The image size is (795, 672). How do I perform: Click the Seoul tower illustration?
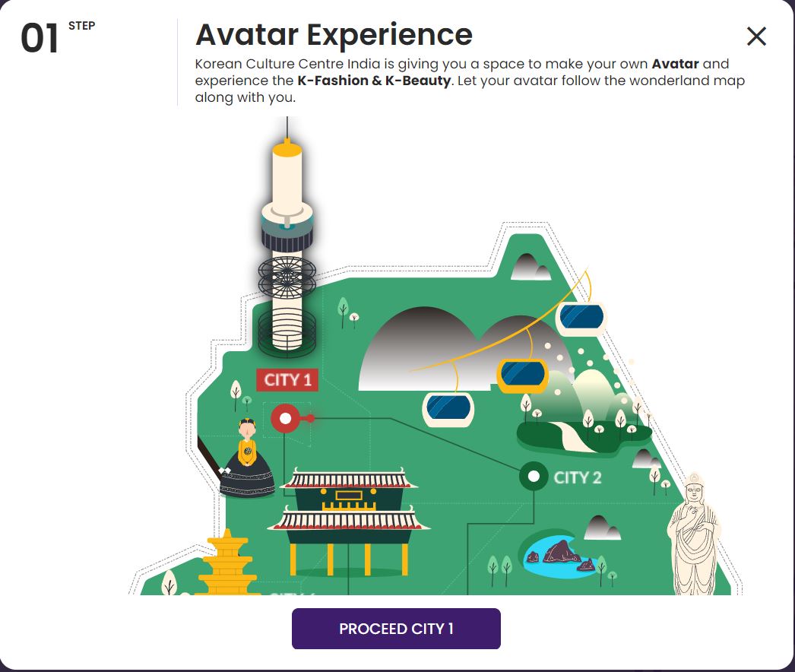[x=287, y=239]
